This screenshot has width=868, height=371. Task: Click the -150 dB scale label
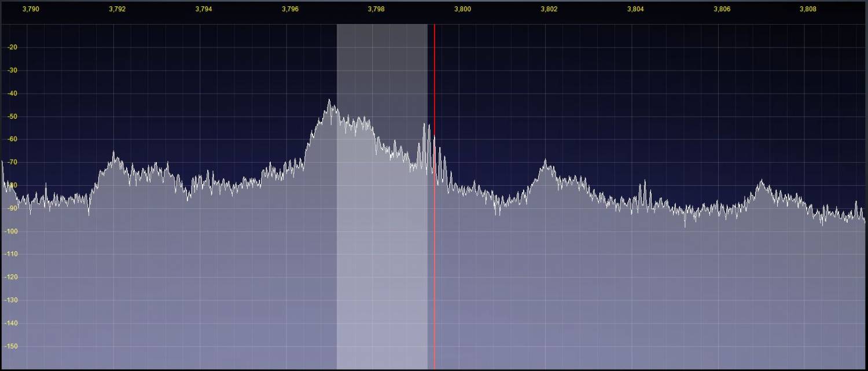11,346
